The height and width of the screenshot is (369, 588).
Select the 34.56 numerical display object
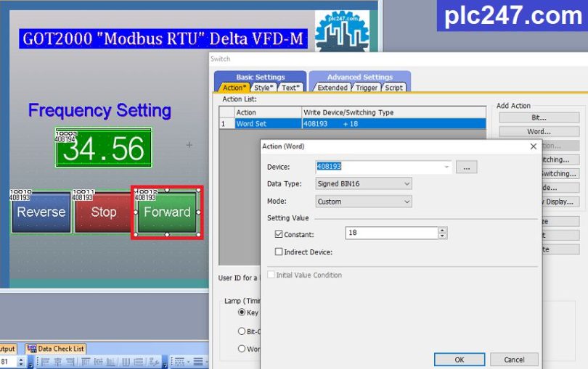(x=104, y=148)
